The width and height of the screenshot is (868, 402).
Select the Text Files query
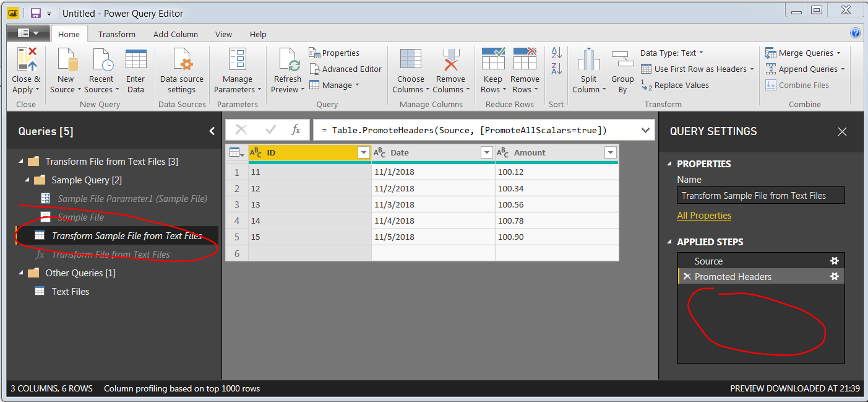70,292
